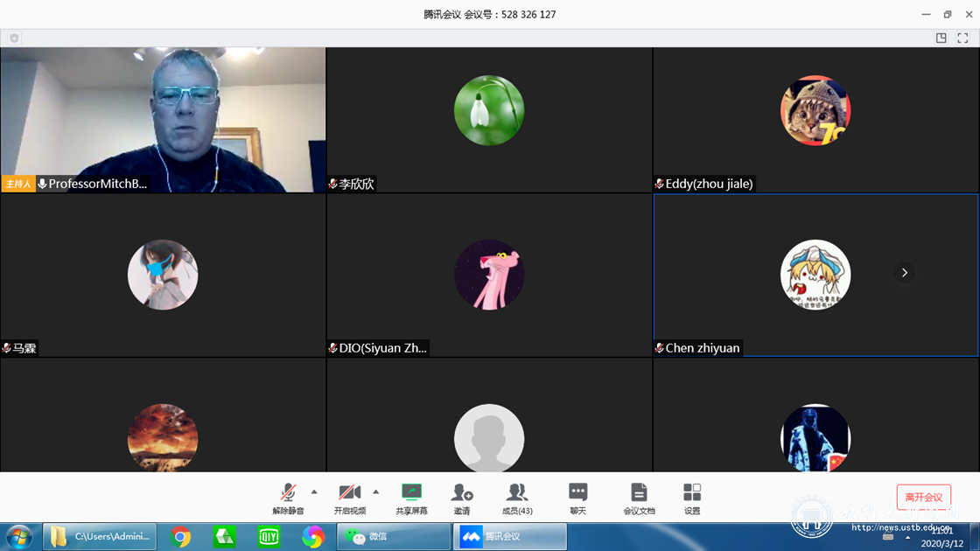This screenshot has width=980, height=551.
Task: Leave the meeting via 离开会议
Action: coord(924,498)
